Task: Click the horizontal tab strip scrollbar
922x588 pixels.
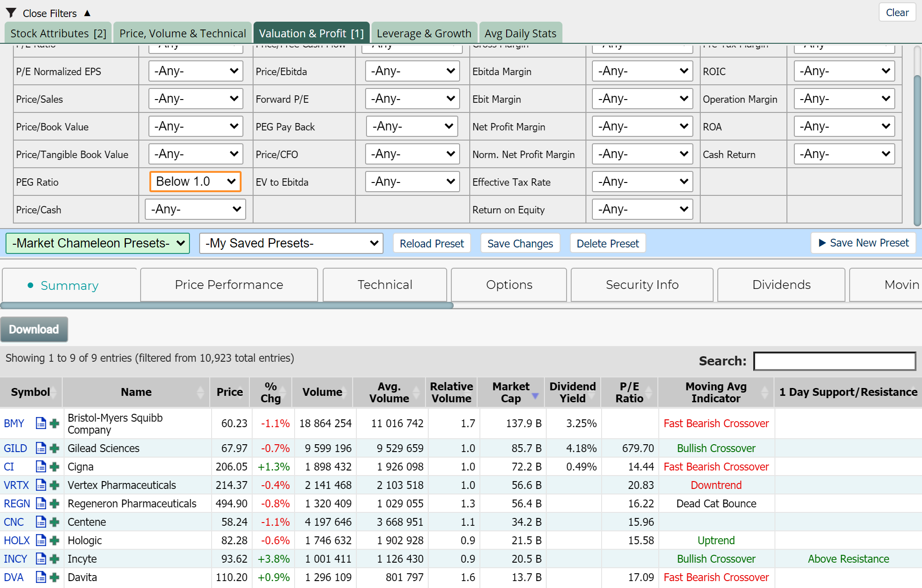Action: click(227, 306)
